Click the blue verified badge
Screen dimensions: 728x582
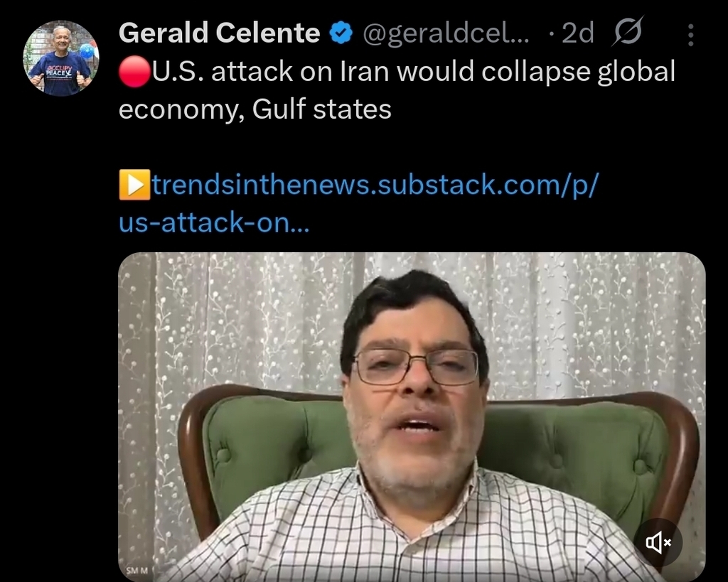point(341,33)
